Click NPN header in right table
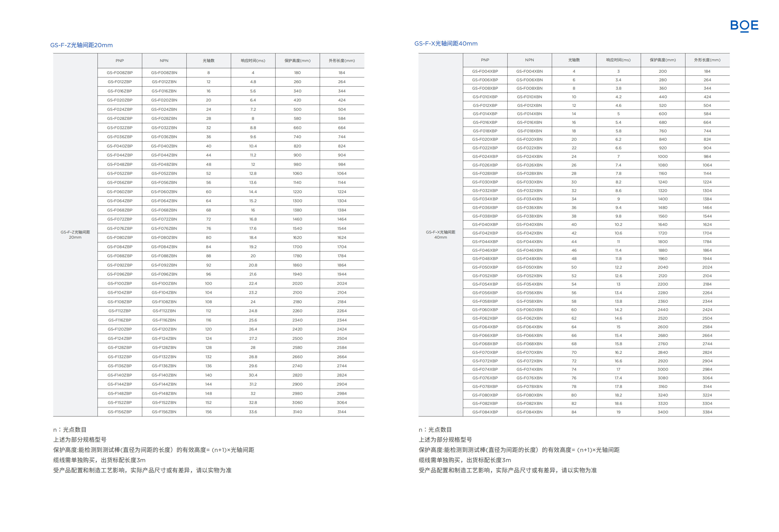This screenshot has width=779, height=532. [529, 60]
